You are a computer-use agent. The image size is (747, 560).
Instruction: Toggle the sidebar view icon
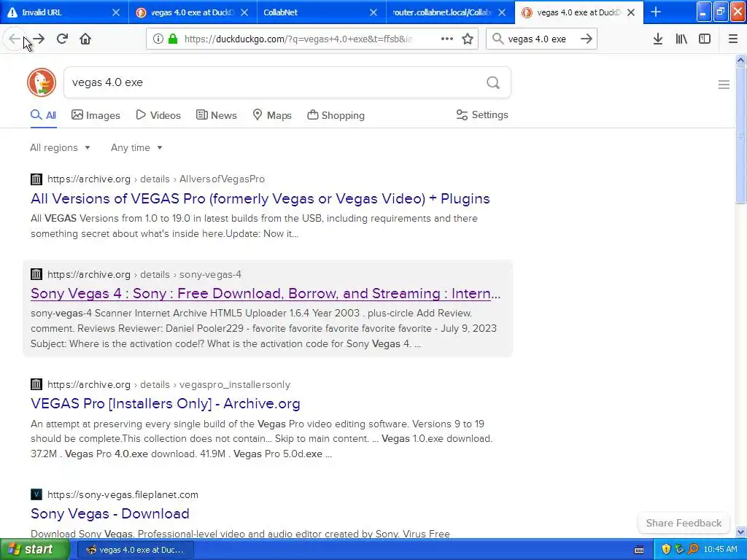point(705,39)
